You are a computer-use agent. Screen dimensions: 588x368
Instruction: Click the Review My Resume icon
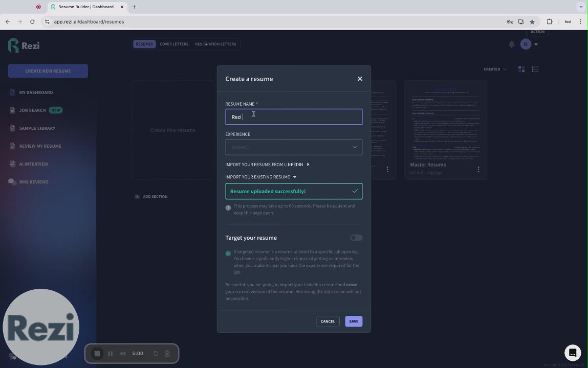(12, 146)
